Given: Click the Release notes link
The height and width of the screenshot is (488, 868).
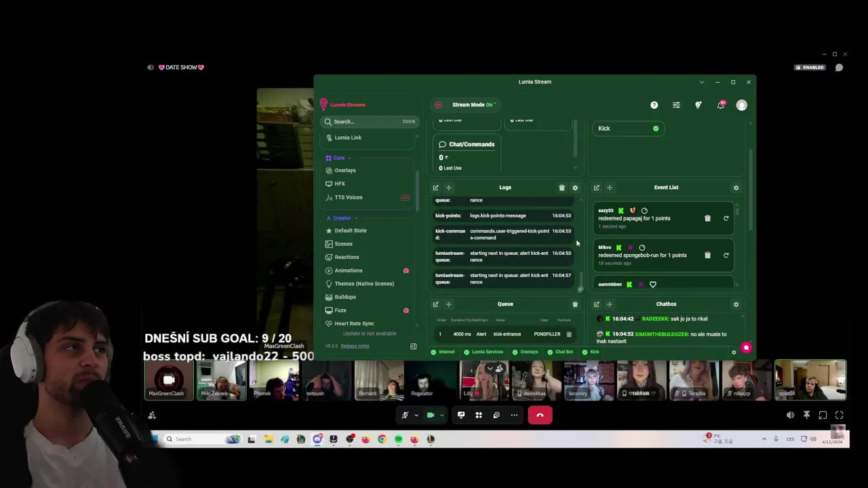Looking at the screenshot, I should 355,346.
